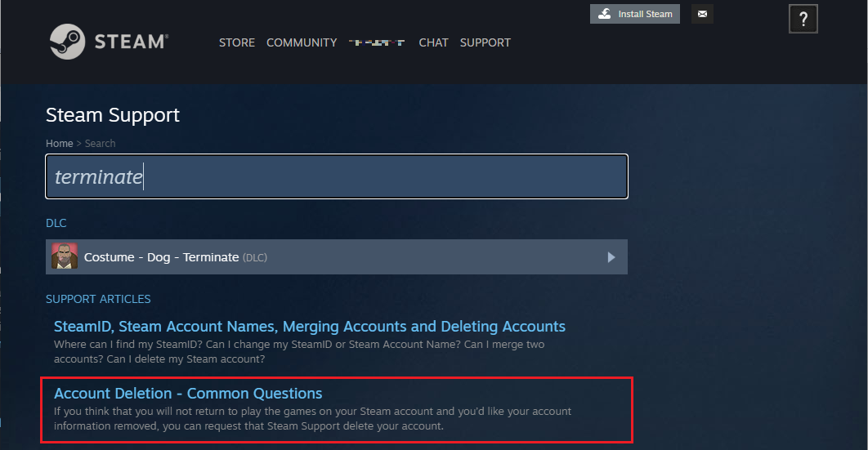Open SteamID, Steam Account Names article link

pos(310,326)
